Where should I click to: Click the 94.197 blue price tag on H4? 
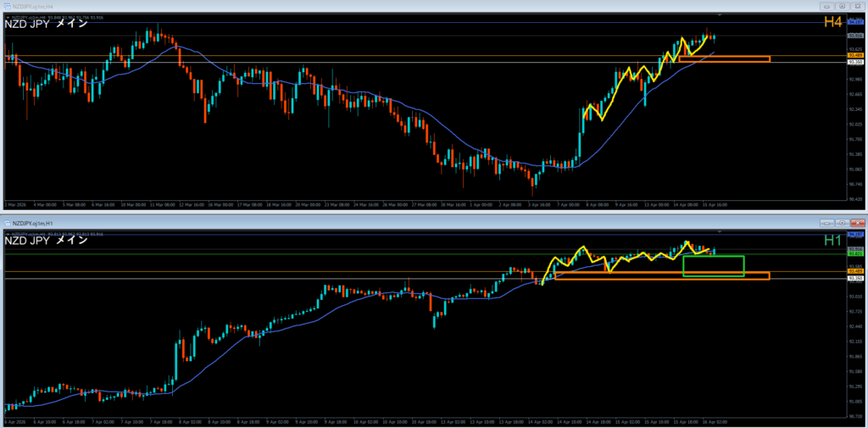coord(855,20)
